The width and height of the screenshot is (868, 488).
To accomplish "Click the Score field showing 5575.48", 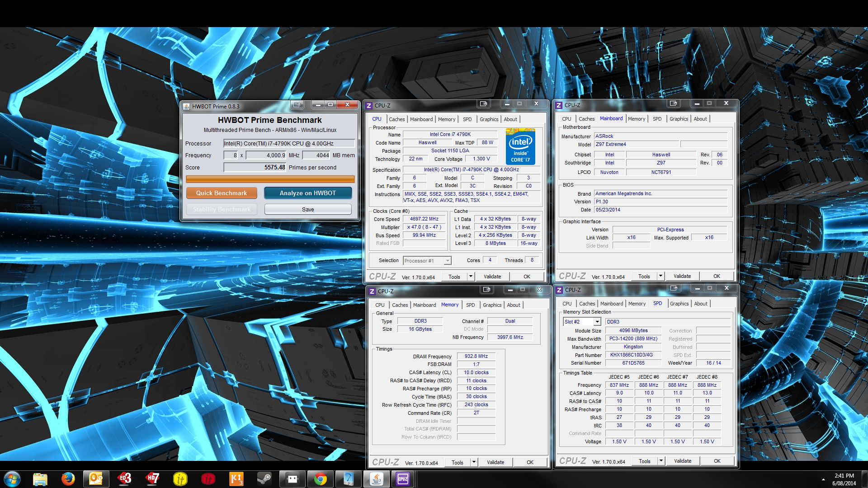I will click(x=255, y=167).
